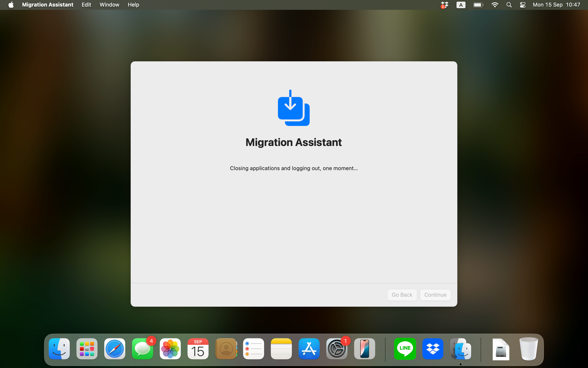The height and width of the screenshot is (368, 588).
Task: Open Contacts from the Dock
Action: (x=226, y=349)
